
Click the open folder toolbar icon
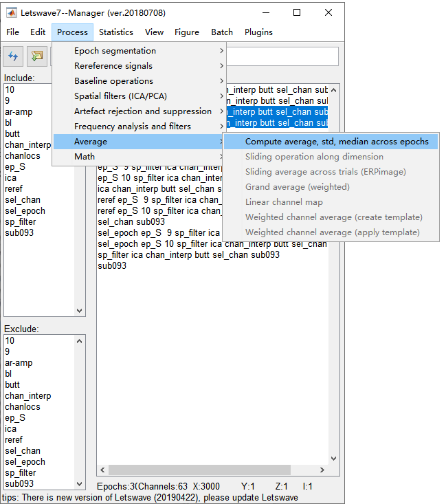37,56
